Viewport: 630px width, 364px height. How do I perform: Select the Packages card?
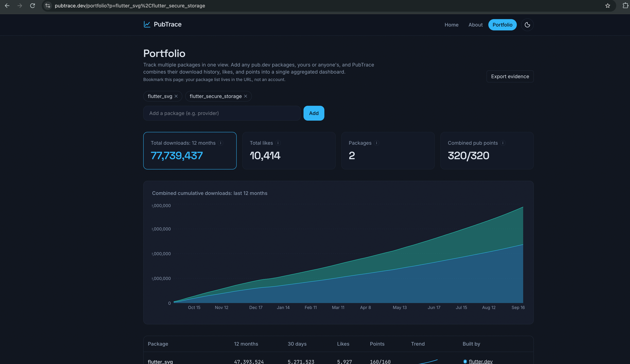388,151
